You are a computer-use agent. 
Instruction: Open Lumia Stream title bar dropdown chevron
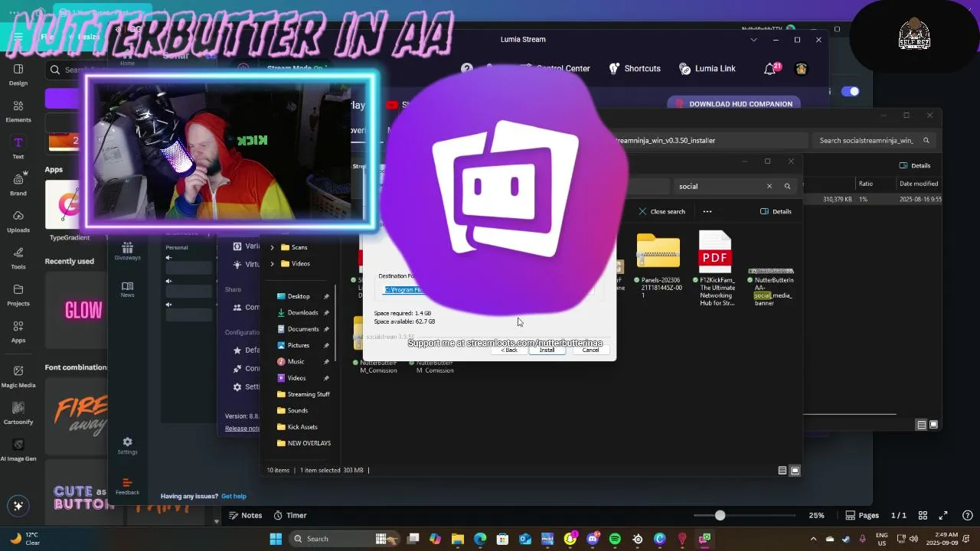753,40
